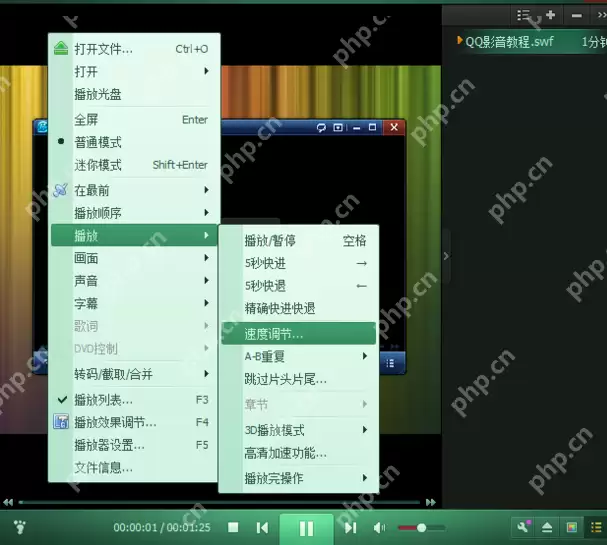
Task: Collapse the playlist panel side arrow
Action: pyautogui.click(x=446, y=256)
